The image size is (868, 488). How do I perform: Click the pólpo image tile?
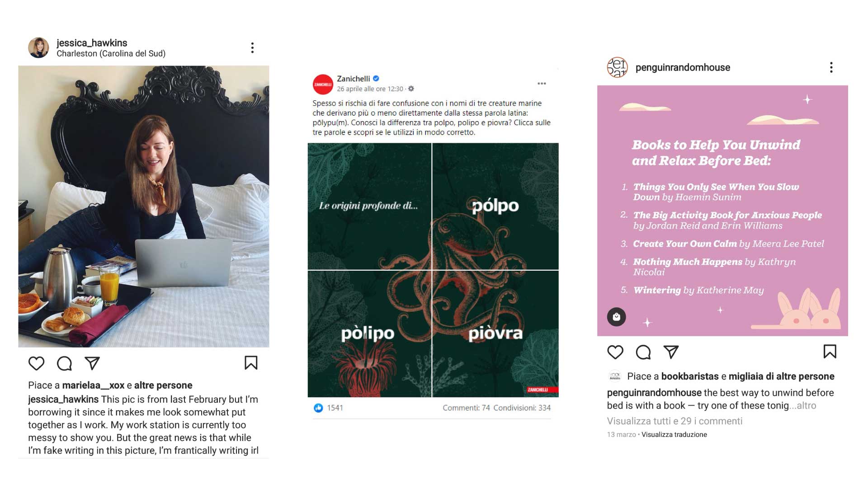[495, 206]
